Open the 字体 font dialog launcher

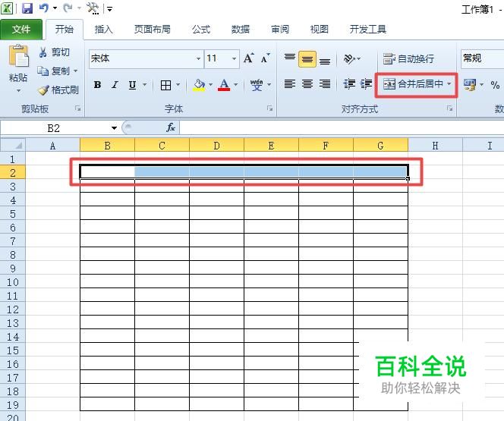[x=269, y=108]
